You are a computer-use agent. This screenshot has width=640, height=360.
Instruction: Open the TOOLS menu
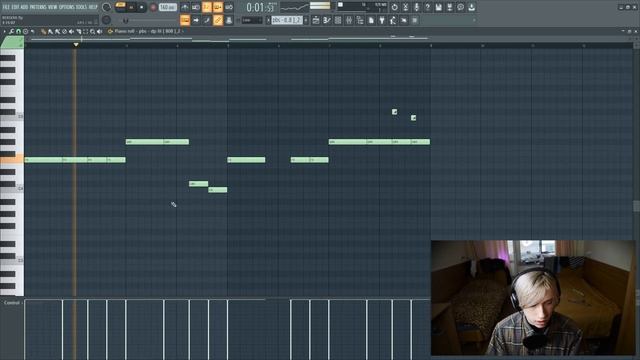point(82,7)
